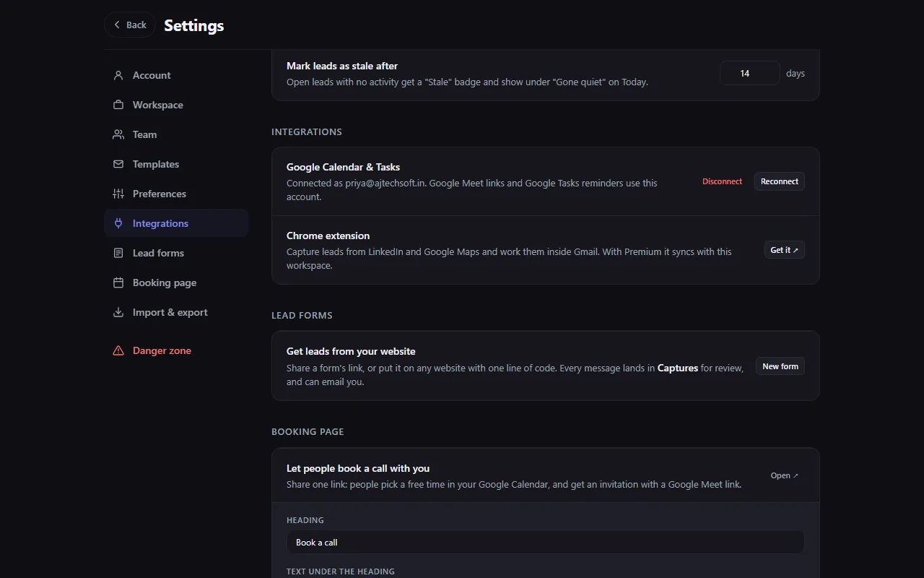Viewport: 924px width, 578px height.
Task: Click the 'TEXT UNDER THE HEADING' label
Action: (x=341, y=571)
